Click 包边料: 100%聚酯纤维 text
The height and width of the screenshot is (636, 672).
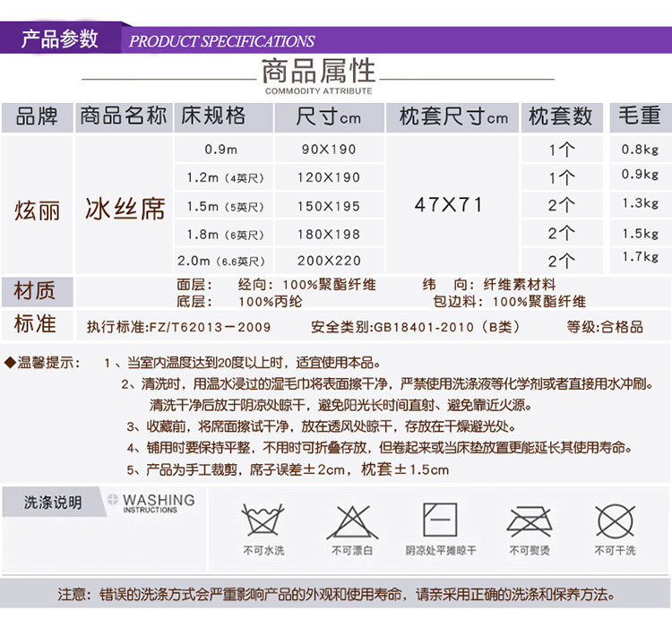click(510, 301)
